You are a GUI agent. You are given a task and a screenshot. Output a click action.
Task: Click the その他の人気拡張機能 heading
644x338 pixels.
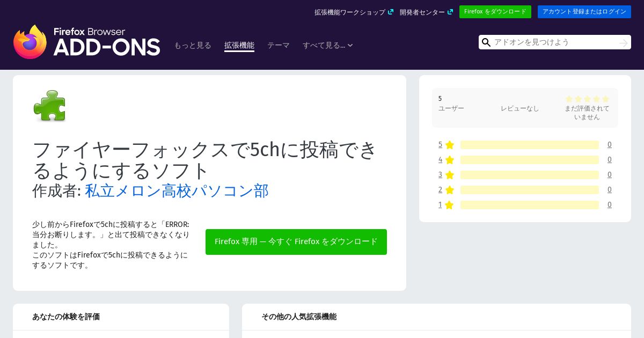point(299,317)
